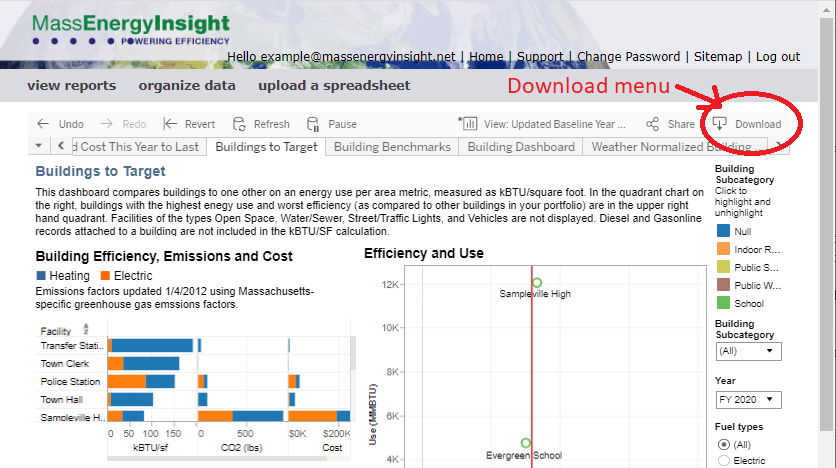Click the Evergreen School circle marker
Screen dimensions: 836x468
point(526,443)
